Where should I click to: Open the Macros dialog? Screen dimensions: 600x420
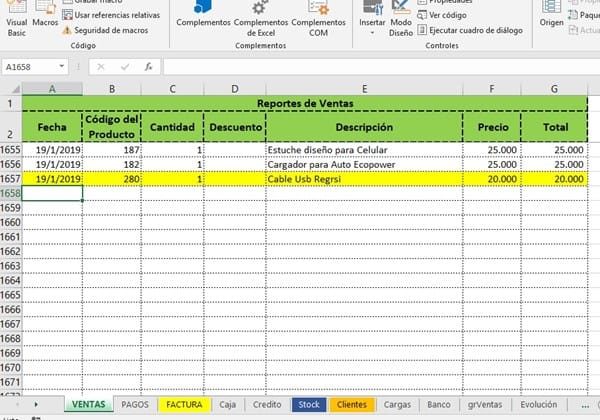[x=45, y=15]
